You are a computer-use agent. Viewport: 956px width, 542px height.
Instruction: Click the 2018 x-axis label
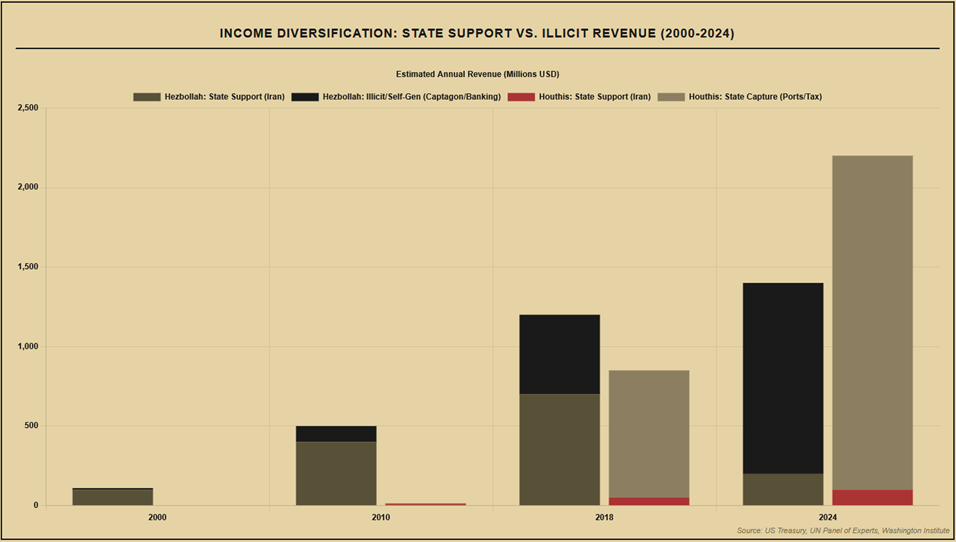pyautogui.click(x=604, y=518)
